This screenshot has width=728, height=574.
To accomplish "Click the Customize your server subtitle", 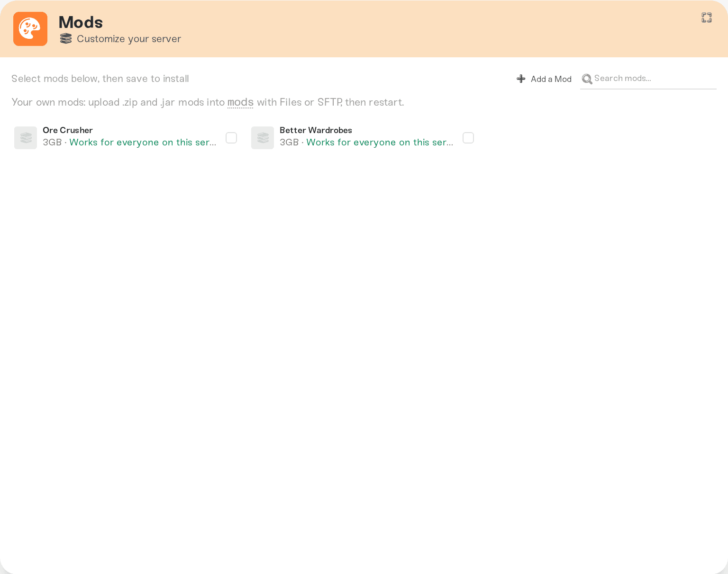I will click(x=129, y=39).
